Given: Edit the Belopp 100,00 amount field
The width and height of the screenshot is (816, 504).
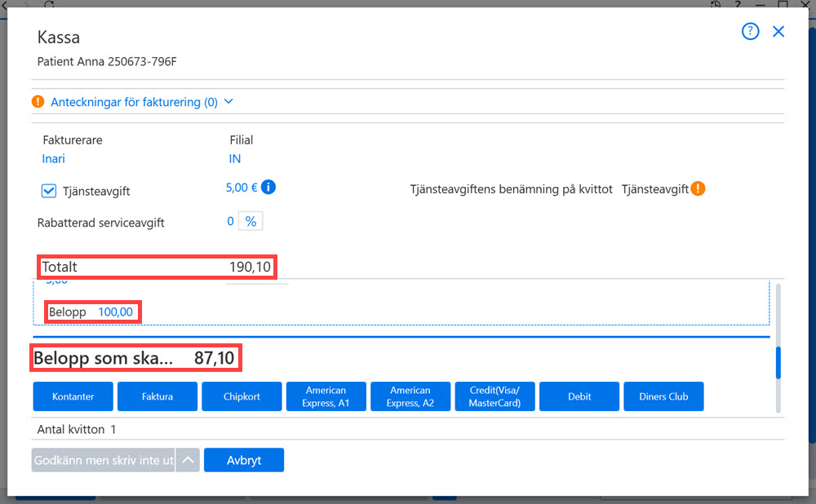Looking at the screenshot, I should (x=116, y=312).
